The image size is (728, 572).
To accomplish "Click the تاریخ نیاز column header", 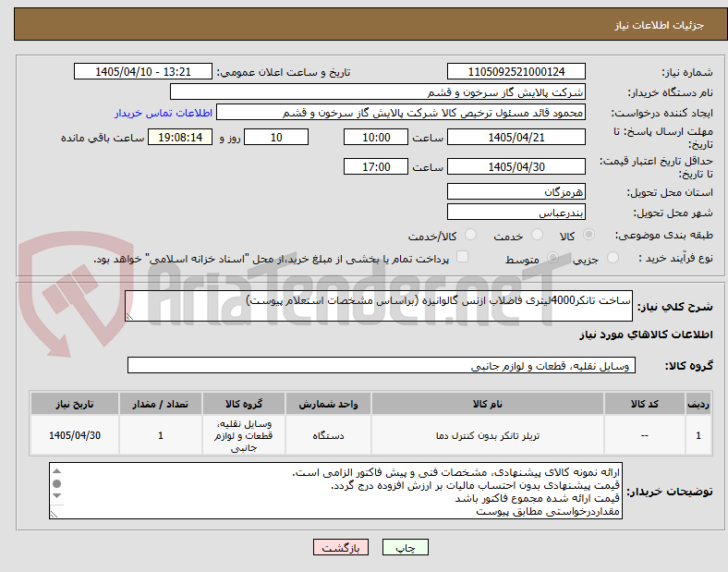I will click(75, 404).
